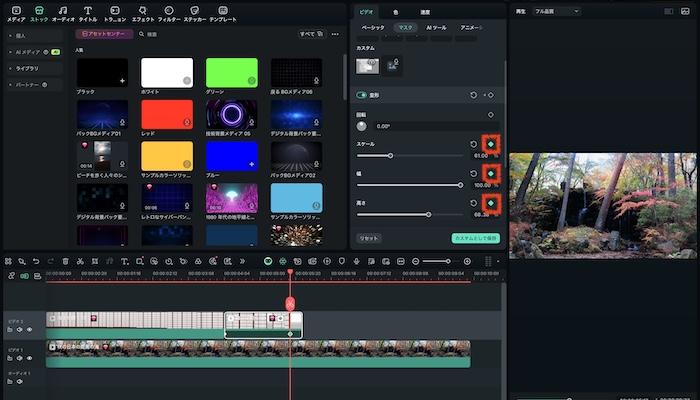This screenshot has width=700, height=400.
Task: Open the ステッカー (Stickers) tab icon
Action: 195,12
